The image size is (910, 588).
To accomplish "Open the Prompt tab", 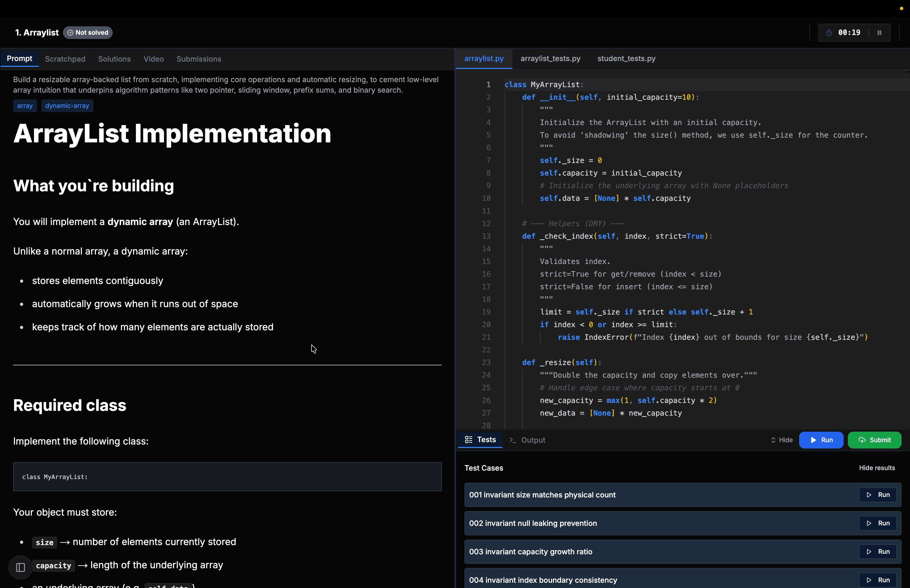I will tap(19, 59).
